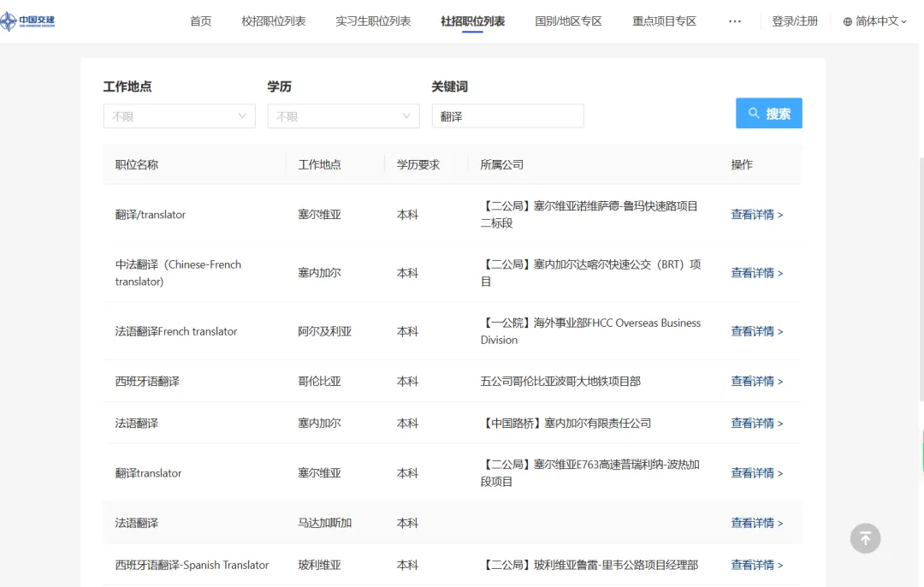The height and width of the screenshot is (587, 924).
Task: Click the job title 翻译translator
Action: tap(149, 473)
